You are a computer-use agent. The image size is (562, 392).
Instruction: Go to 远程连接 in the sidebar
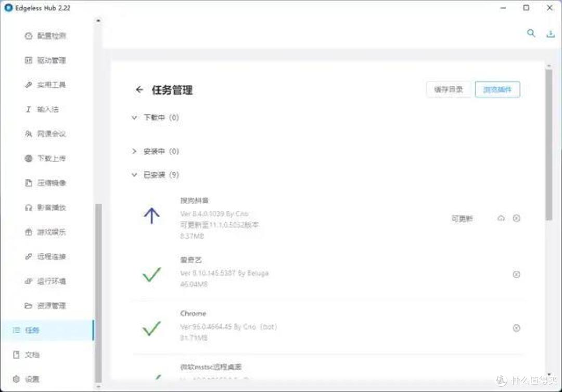tap(51, 257)
